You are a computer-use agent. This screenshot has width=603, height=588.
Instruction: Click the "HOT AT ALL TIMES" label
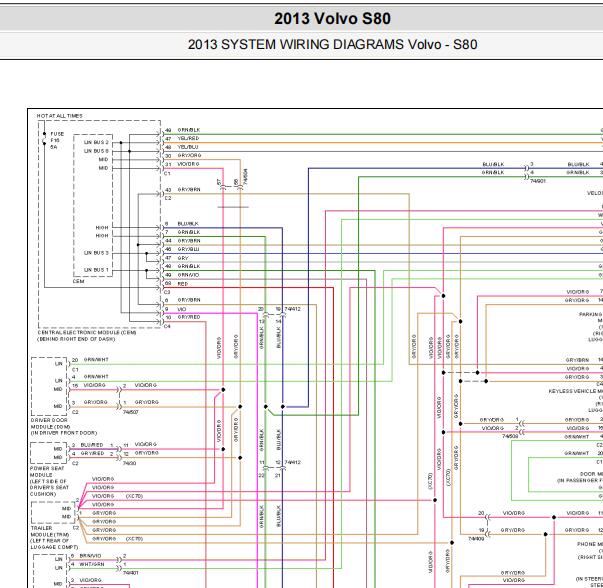point(60,116)
